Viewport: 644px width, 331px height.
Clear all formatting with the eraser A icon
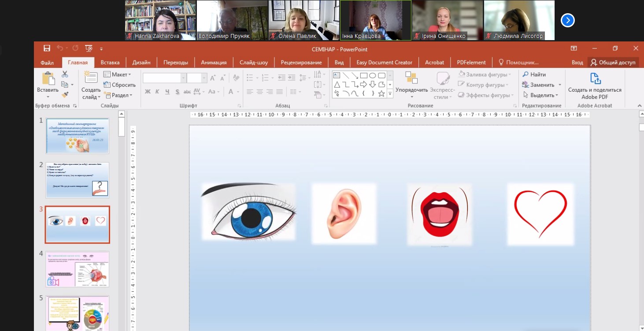[236, 78]
